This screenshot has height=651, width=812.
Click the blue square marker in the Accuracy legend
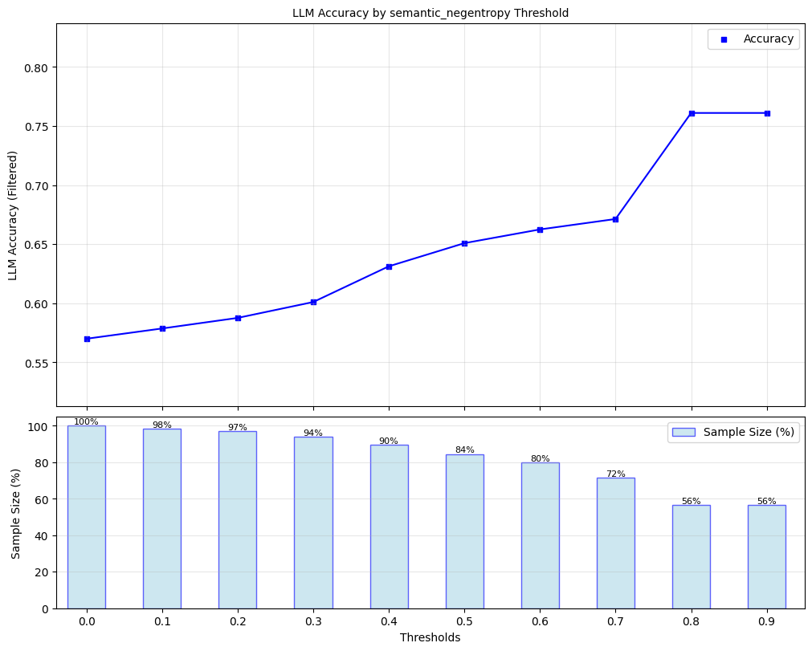click(725, 39)
